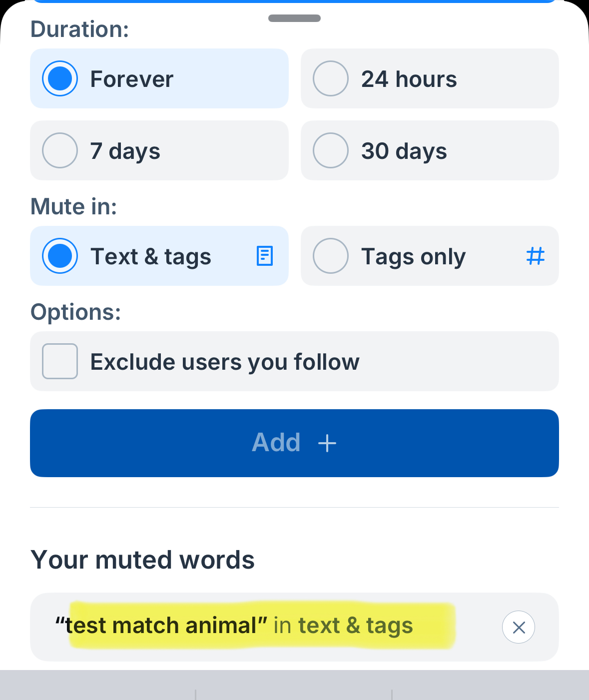This screenshot has width=589, height=700.
Task: Tap the gray drag handle at sheet top
Action: click(294, 18)
